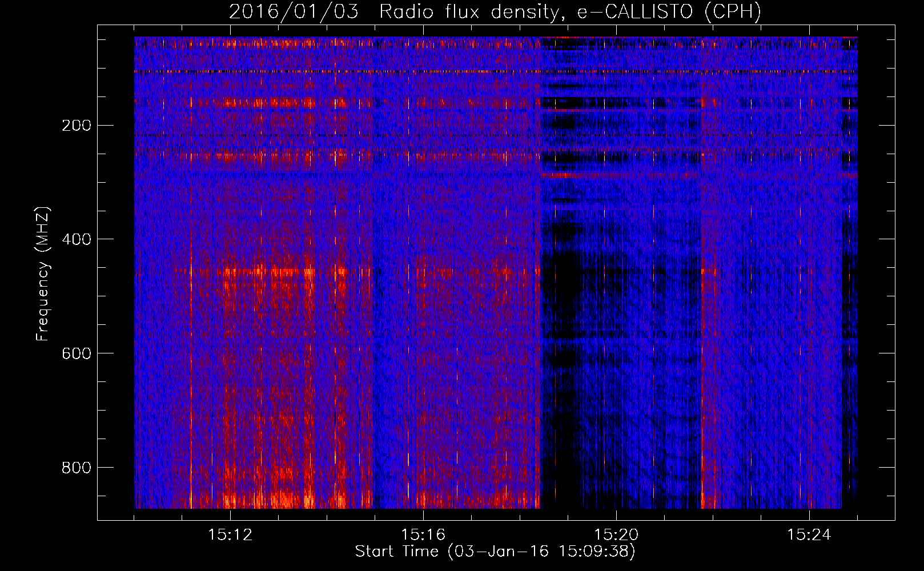Click the 15:20 time tick label
The image size is (924, 571).
coord(616,535)
